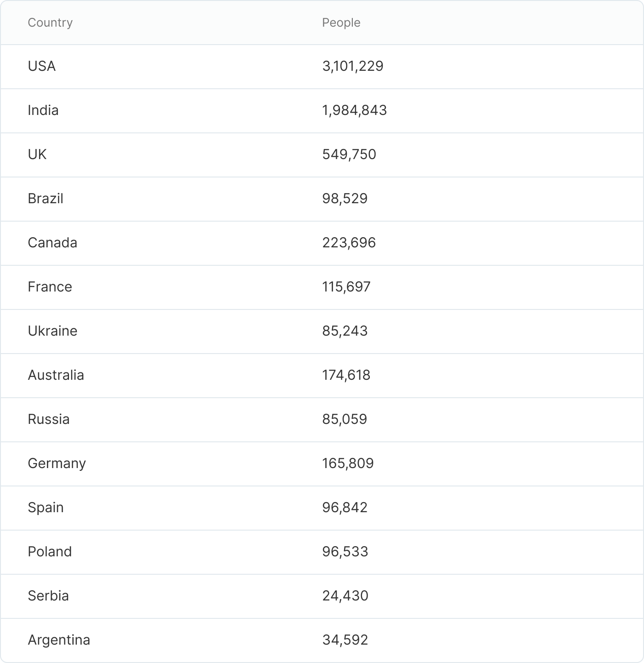The width and height of the screenshot is (644, 663).
Task: Select the India country cell
Action: tap(43, 110)
